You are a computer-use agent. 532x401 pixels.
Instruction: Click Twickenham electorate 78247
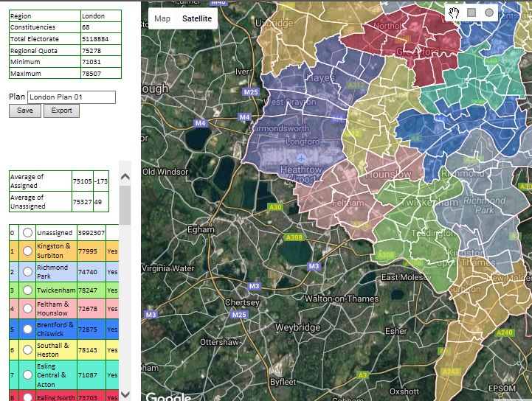(88, 290)
